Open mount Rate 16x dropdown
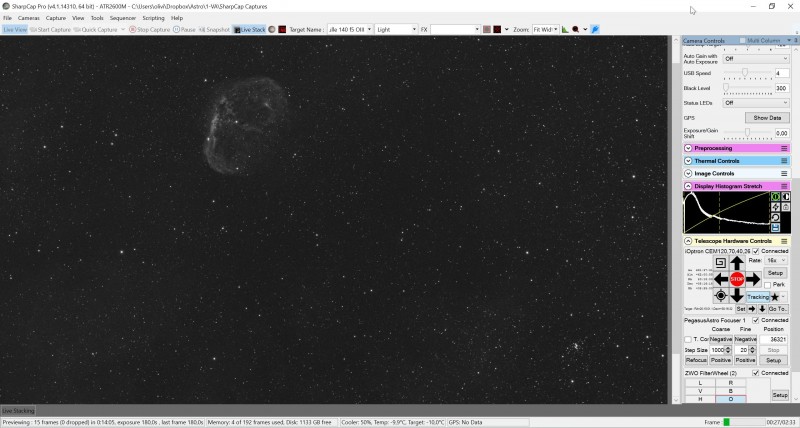This screenshot has width=800, height=428. (x=776, y=260)
